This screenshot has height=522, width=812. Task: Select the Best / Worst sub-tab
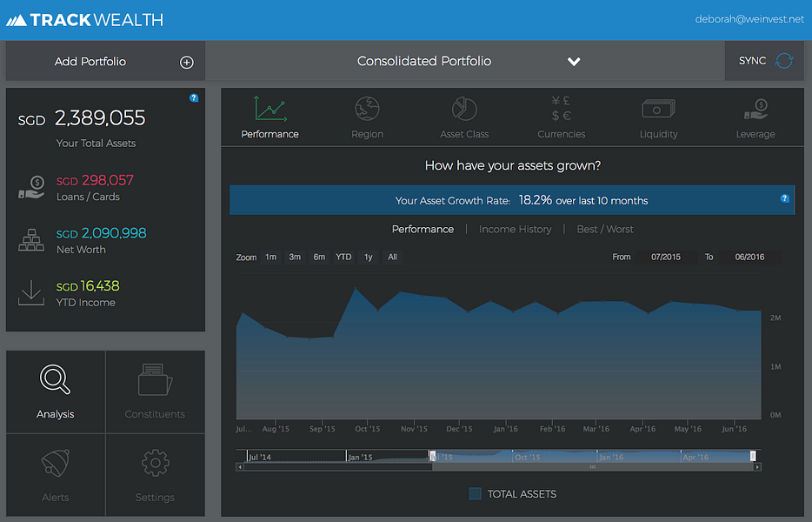(605, 229)
